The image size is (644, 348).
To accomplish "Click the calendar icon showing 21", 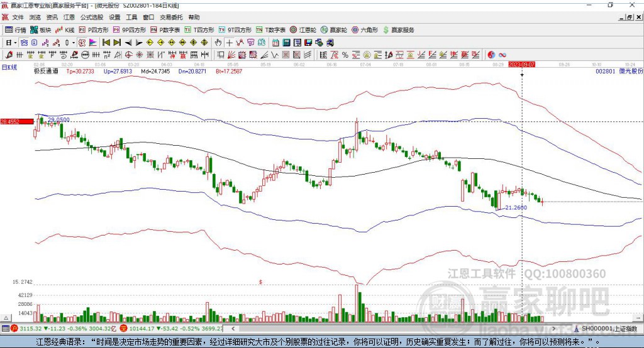I will (x=275, y=43).
